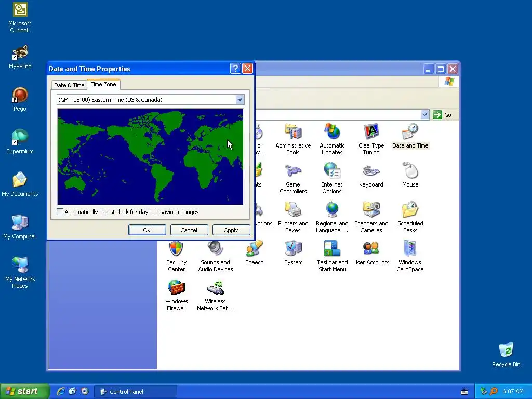
Task: Apply the time zone changes
Action: (x=231, y=230)
